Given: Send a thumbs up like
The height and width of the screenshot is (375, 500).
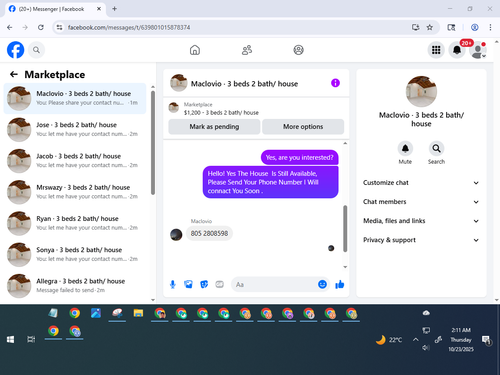Looking at the screenshot, I should [340, 284].
